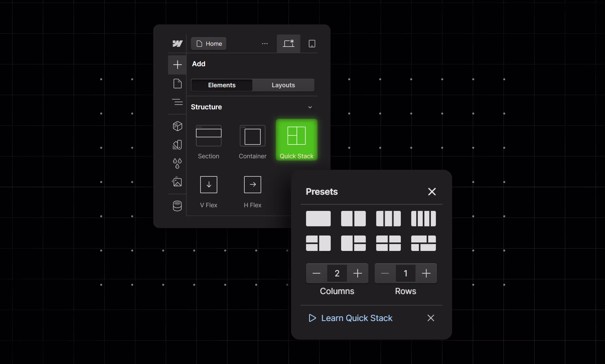Image resolution: width=605 pixels, height=364 pixels.
Task: Add a Container element
Action: 252,142
